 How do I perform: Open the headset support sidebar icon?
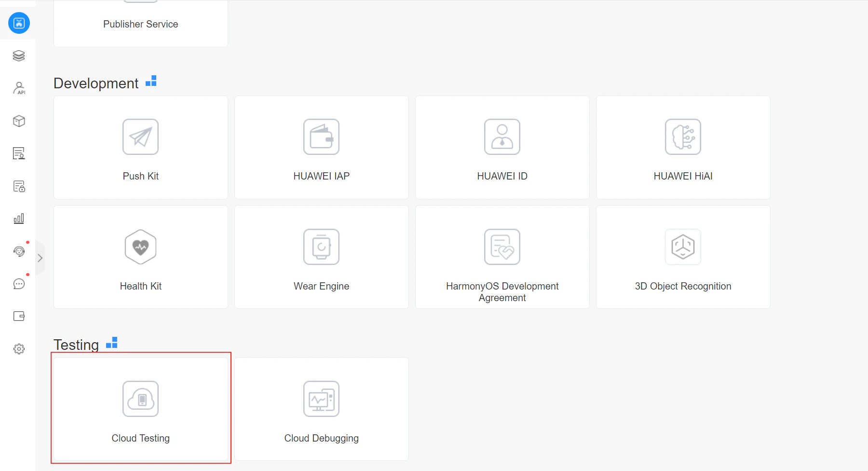(x=19, y=251)
